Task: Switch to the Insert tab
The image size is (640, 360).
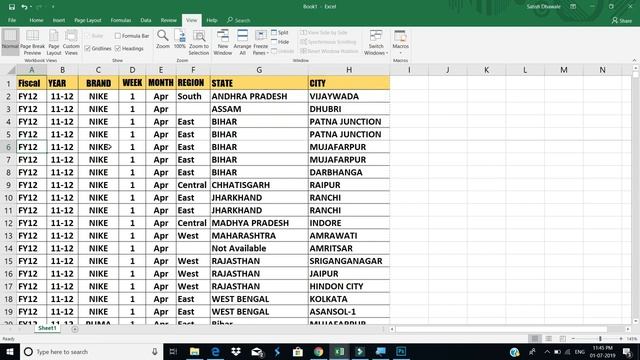Action: click(59, 20)
